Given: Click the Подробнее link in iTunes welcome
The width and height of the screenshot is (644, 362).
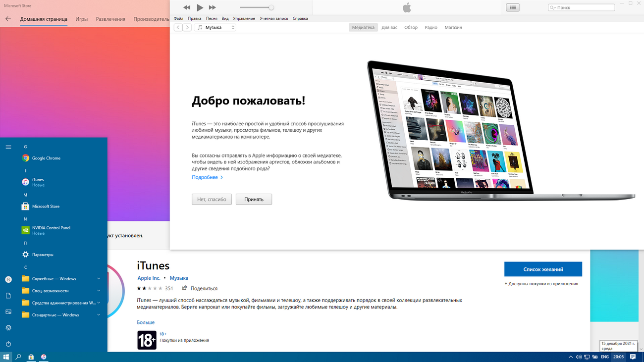Looking at the screenshot, I should pyautogui.click(x=208, y=177).
